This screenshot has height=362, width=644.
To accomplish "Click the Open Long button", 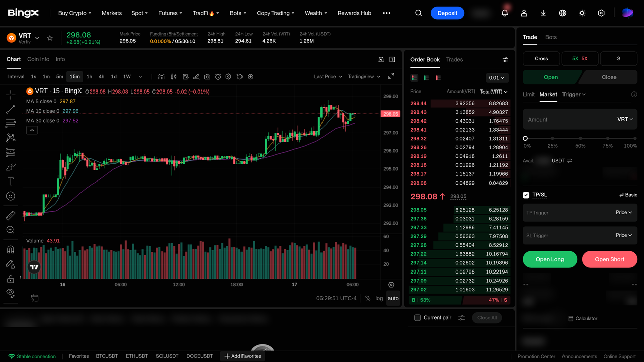I will click(x=550, y=259).
